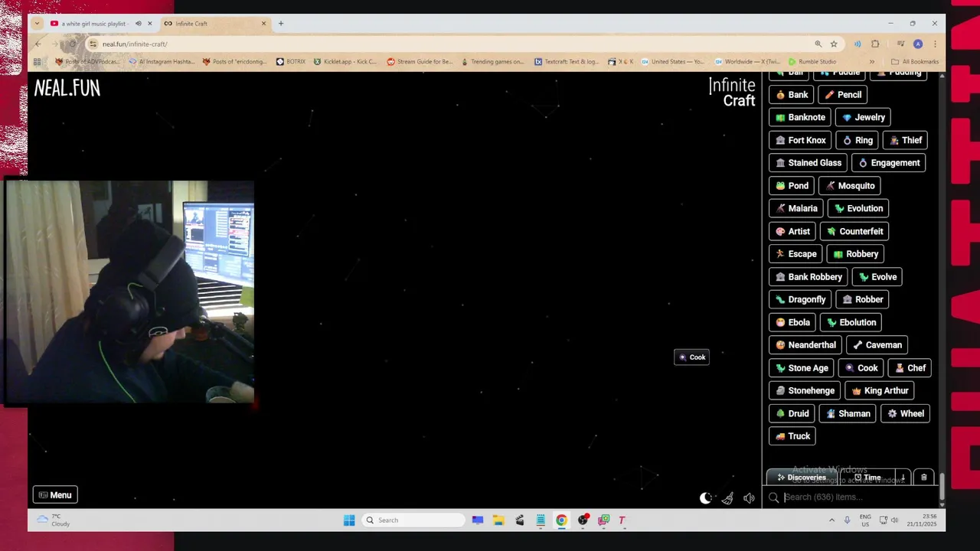The image size is (980, 551).
Task: Pick the King Arthur element
Action: [880, 391]
